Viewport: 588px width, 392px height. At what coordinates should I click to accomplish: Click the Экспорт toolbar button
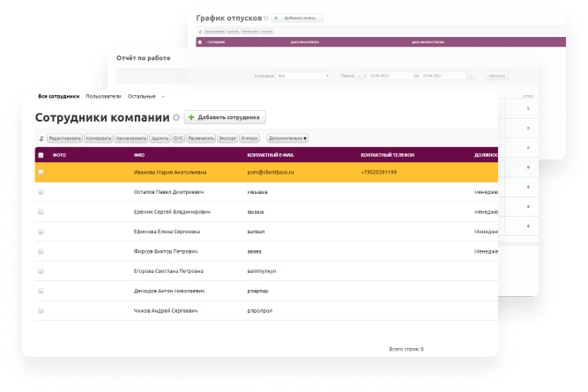(x=227, y=138)
